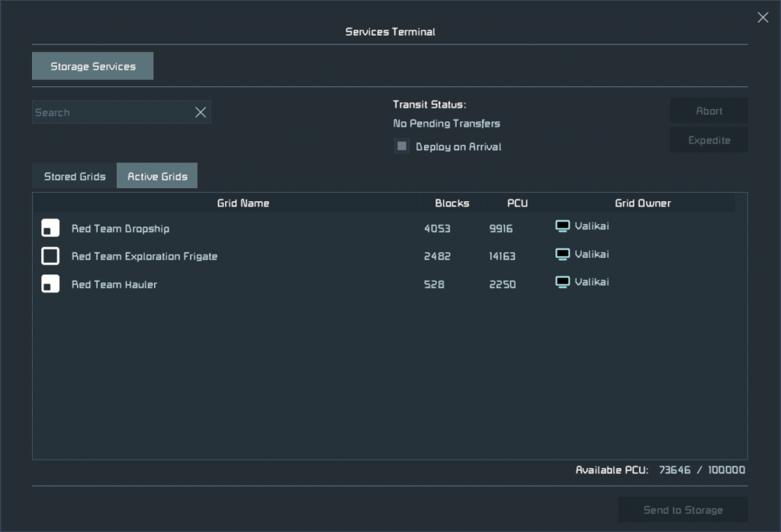Close the Services Terminal window
This screenshot has width=781, height=532.
coord(763,18)
